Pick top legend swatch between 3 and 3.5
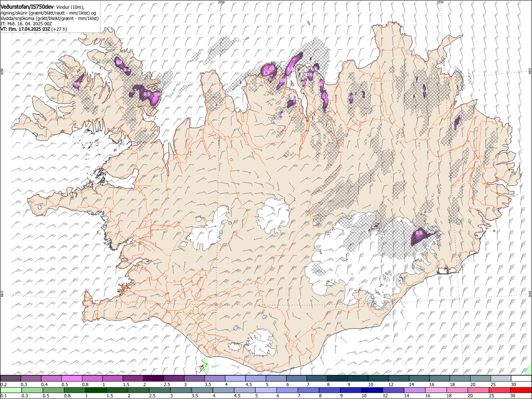 pyautogui.click(x=194, y=378)
